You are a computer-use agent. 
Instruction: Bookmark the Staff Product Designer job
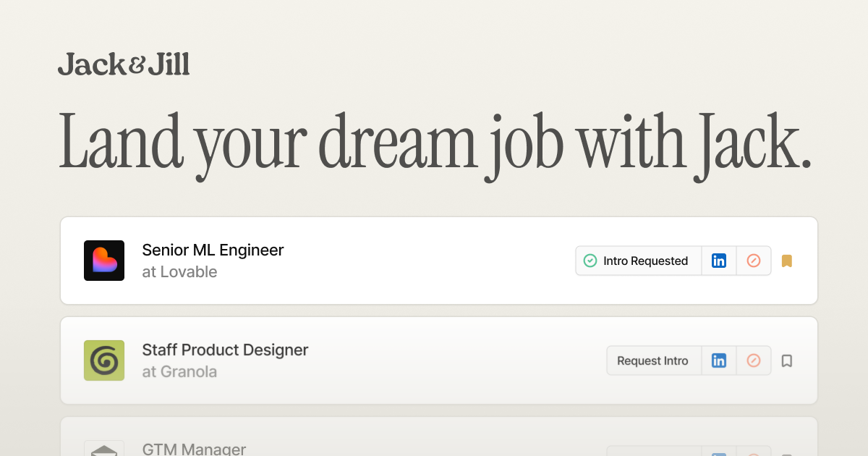tap(787, 360)
